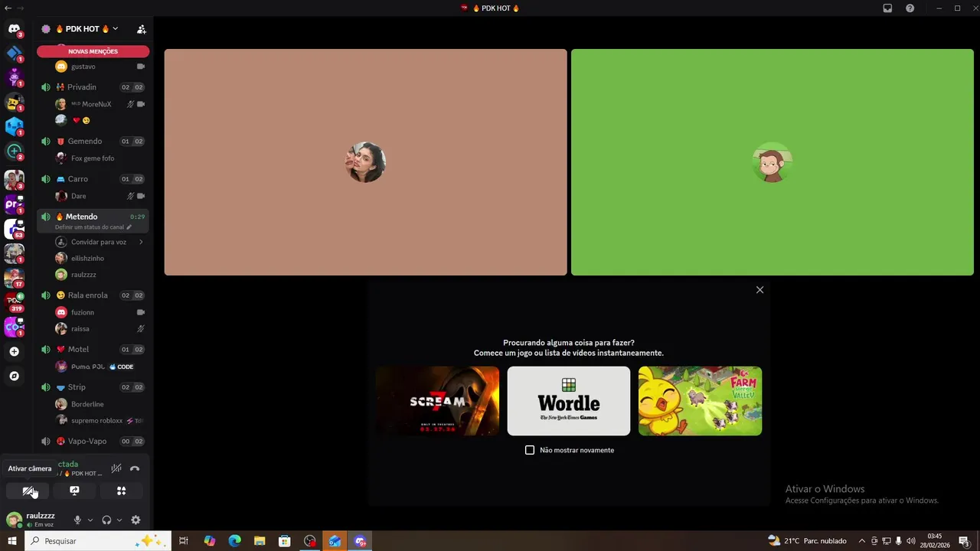Select user raissa in Rala enrola

point(100,328)
